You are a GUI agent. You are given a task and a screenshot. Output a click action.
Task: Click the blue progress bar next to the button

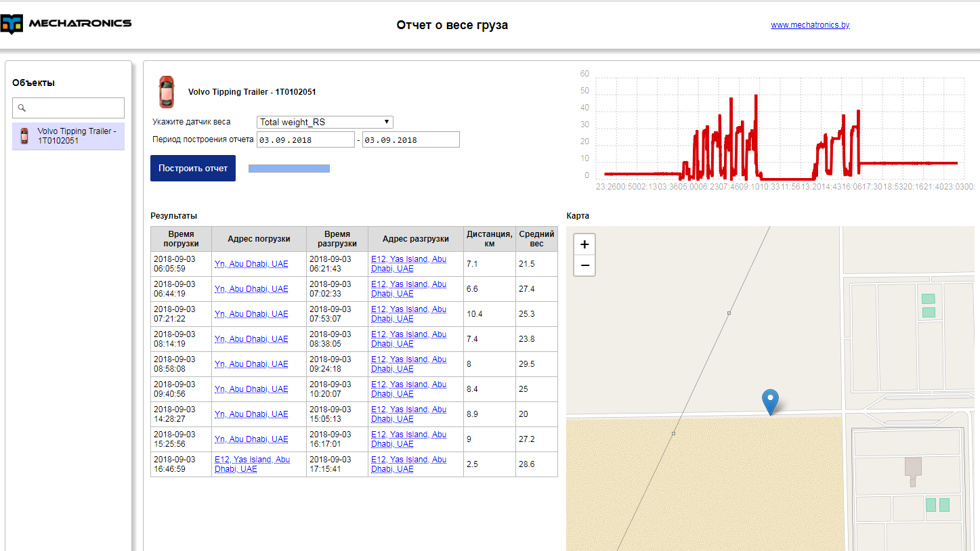[x=289, y=169]
